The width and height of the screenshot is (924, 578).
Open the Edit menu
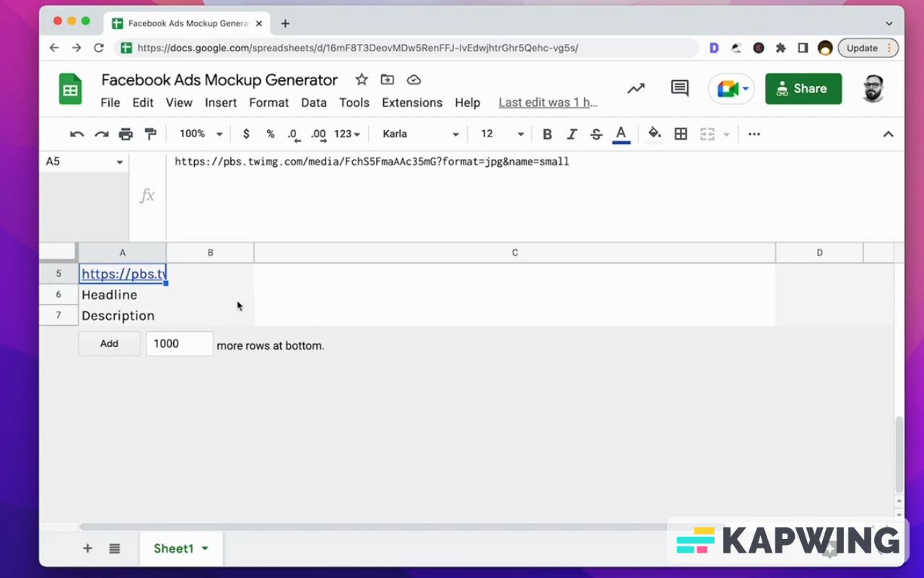point(143,103)
